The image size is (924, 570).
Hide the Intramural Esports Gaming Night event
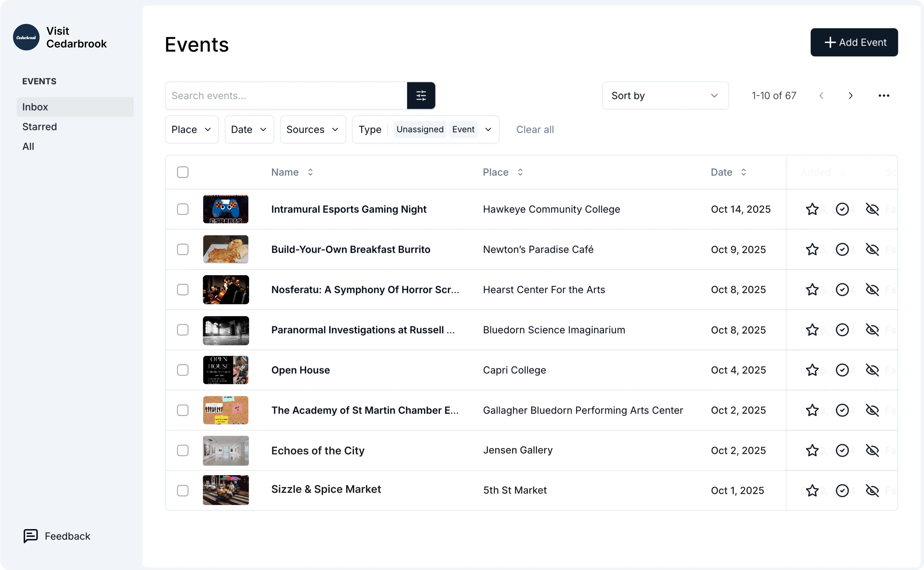[872, 209]
